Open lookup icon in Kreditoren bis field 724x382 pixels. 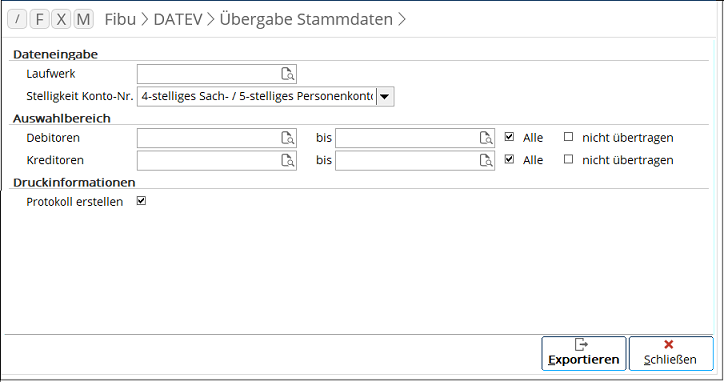pos(486,160)
